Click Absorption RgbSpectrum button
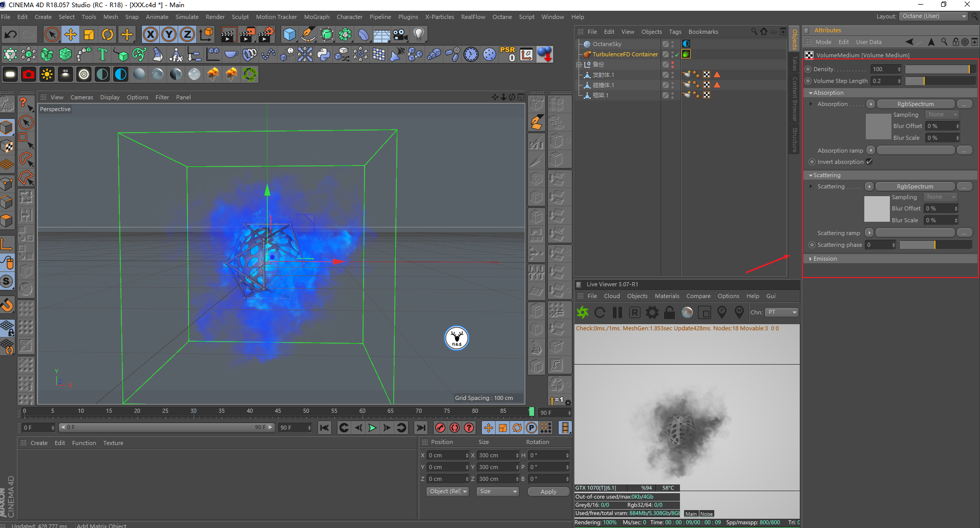The image size is (980, 528). [x=915, y=104]
